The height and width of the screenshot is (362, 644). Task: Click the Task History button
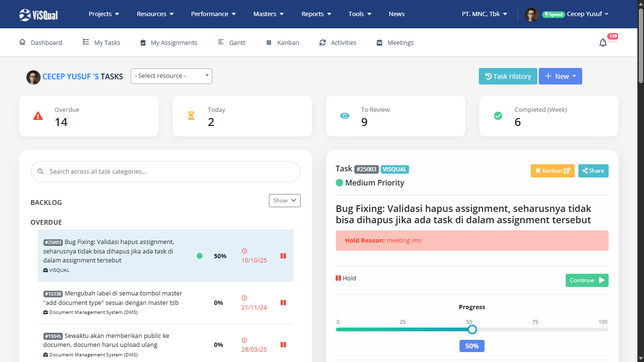pos(508,76)
